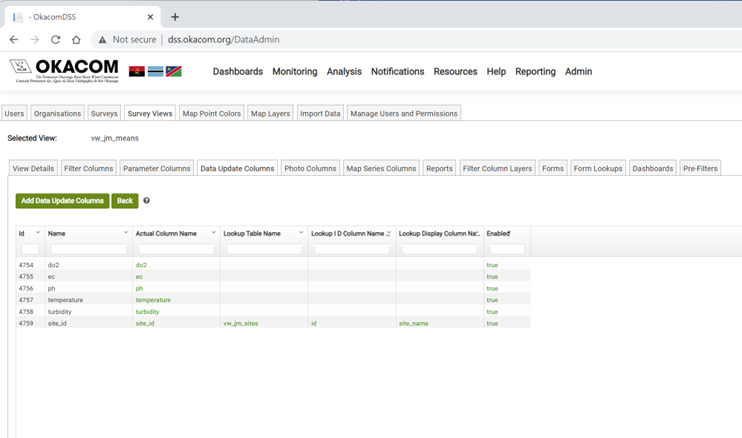This screenshot has width=742, height=438.
Task: Open the Filter Column Layers tab
Action: point(497,168)
